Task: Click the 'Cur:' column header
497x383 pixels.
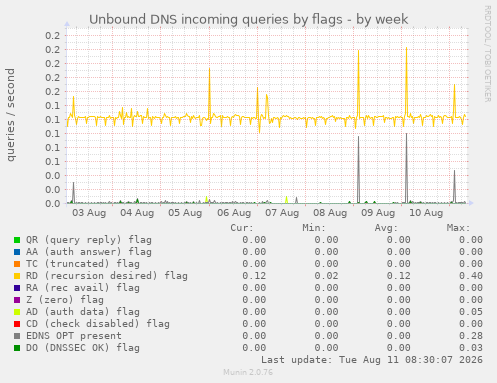Action: 242,228
